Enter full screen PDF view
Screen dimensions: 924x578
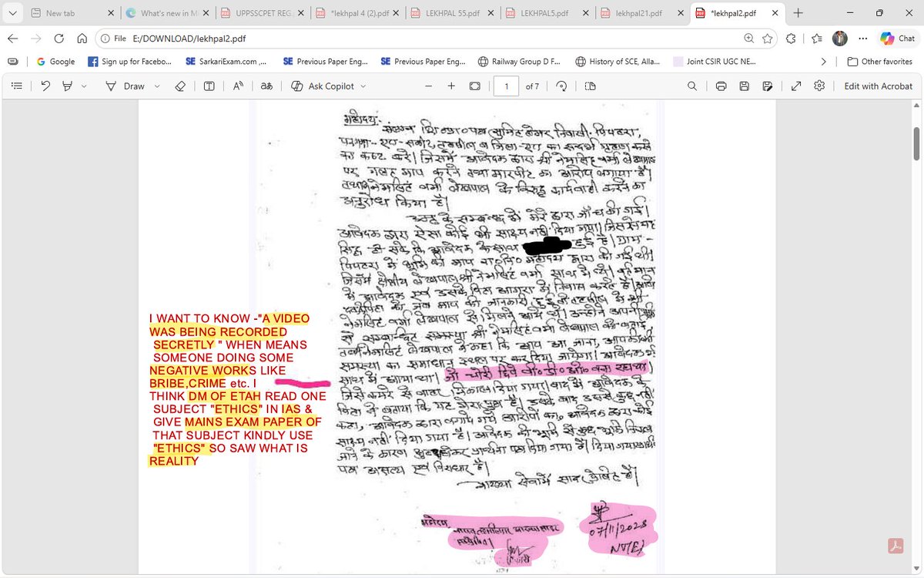click(796, 86)
